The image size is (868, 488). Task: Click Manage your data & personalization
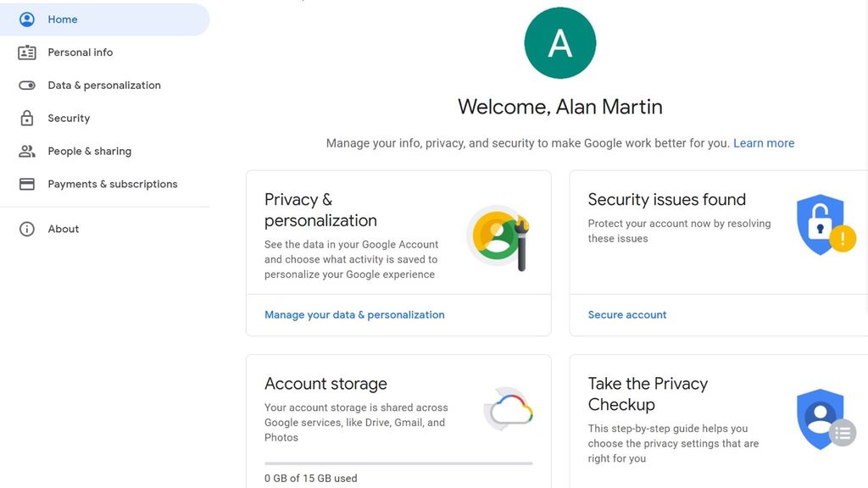click(354, 314)
